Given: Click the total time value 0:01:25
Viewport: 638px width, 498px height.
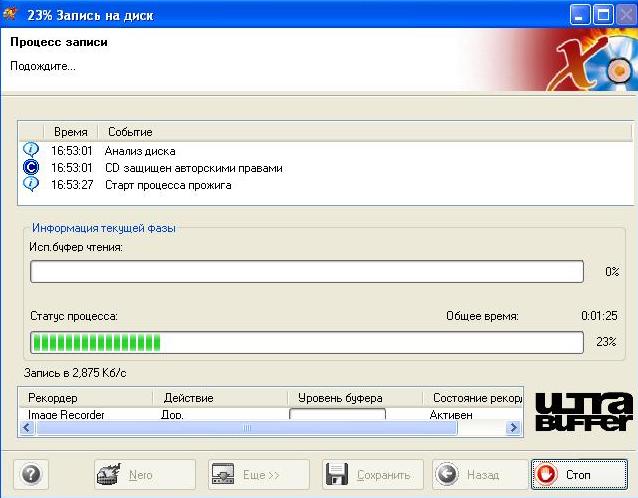Looking at the screenshot, I should coord(599,316).
